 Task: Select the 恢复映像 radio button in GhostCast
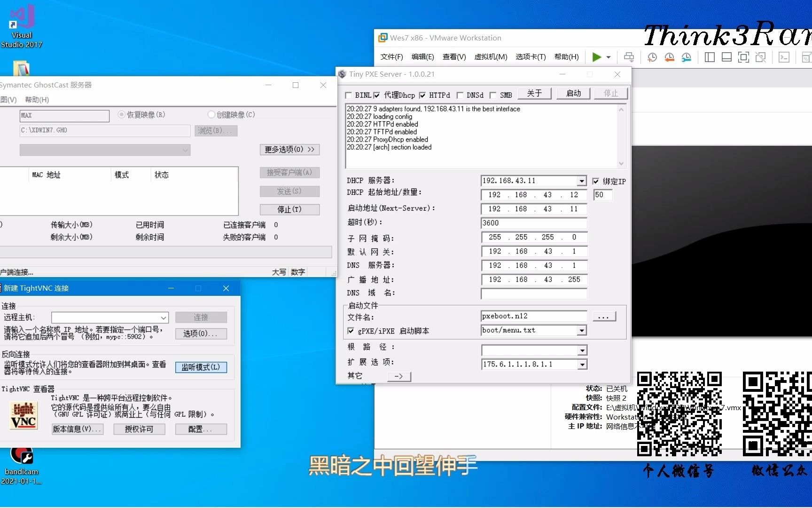click(x=121, y=114)
